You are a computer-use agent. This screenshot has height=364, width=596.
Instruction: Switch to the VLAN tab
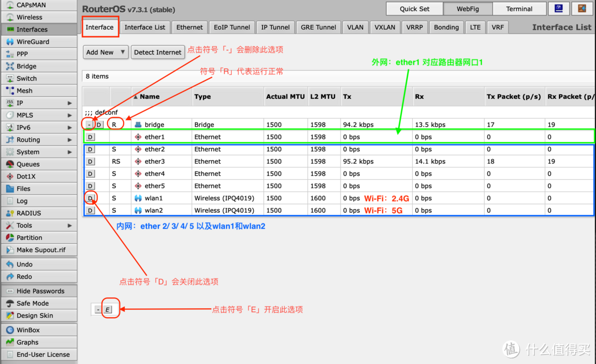click(355, 27)
